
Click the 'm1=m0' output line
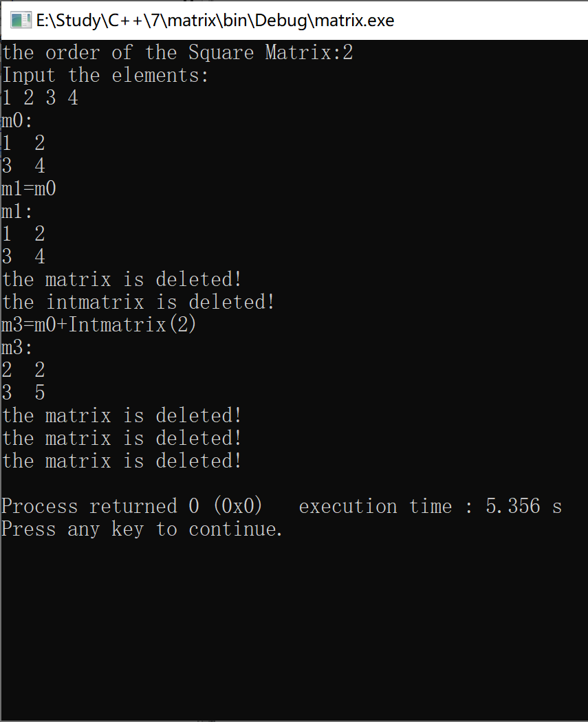tap(29, 188)
